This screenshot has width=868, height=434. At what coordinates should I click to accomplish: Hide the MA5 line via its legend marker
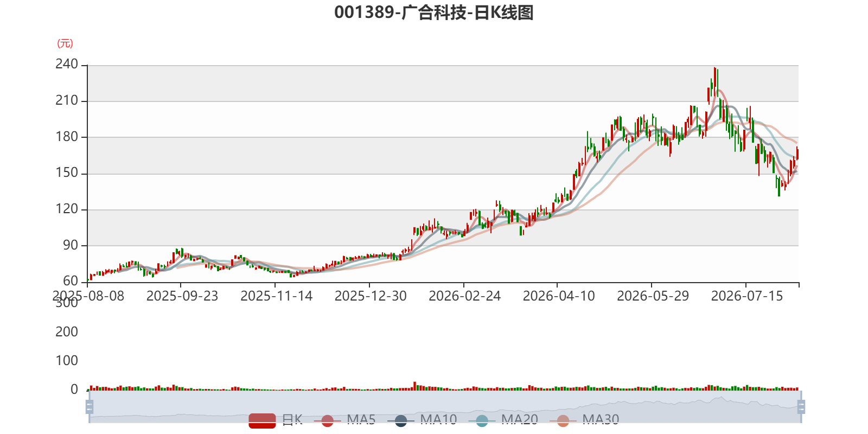coord(327,420)
